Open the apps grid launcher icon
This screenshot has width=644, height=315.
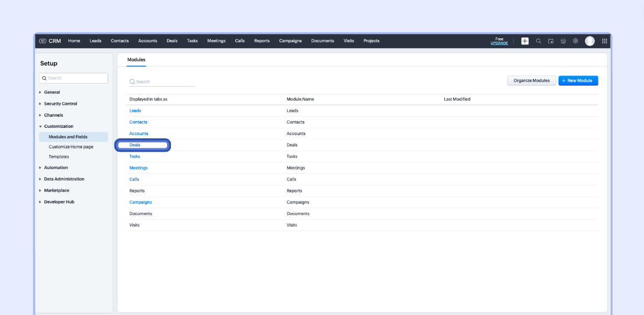coord(604,41)
